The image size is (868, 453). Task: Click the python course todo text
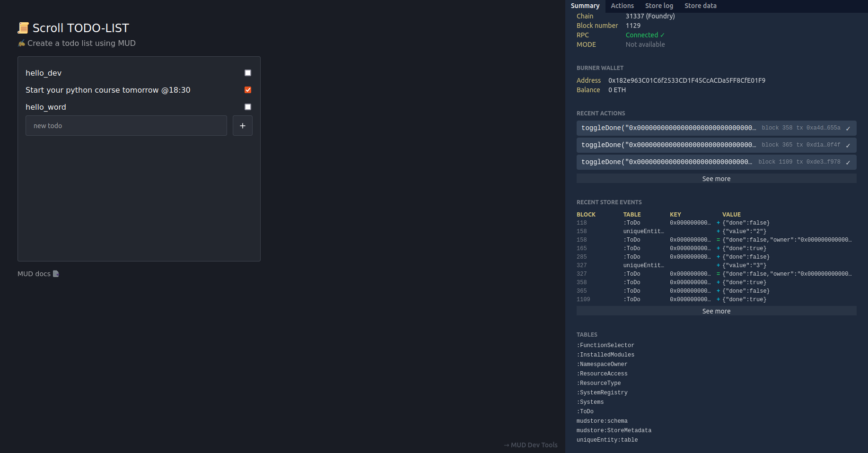(108, 90)
